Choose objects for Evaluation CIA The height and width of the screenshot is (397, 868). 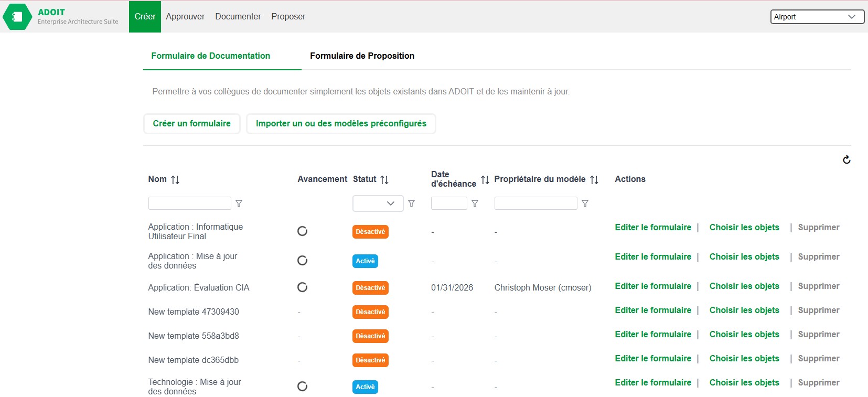pyautogui.click(x=744, y=286)
